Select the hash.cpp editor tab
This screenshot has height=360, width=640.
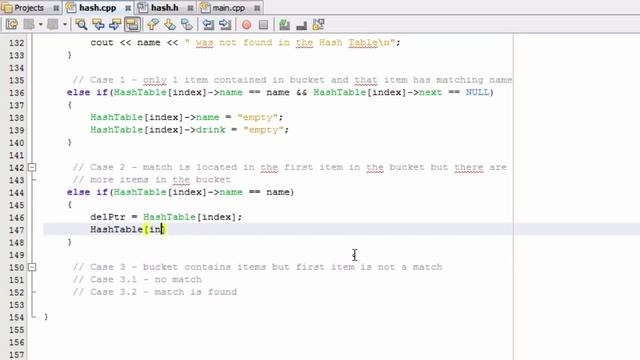click(x=97, y=8)
